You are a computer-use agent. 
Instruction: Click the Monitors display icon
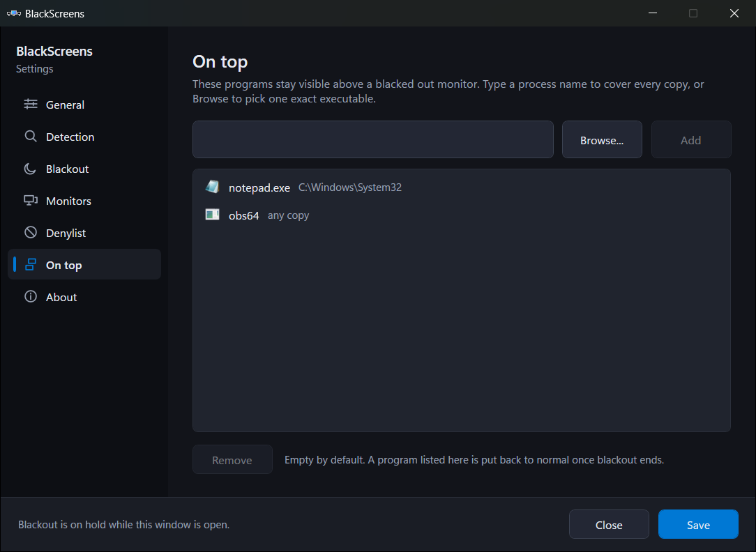31,200
